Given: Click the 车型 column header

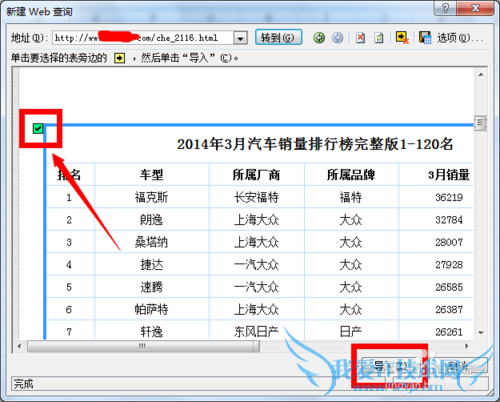Looking at the screenshot, I should (x=152, y=175).
